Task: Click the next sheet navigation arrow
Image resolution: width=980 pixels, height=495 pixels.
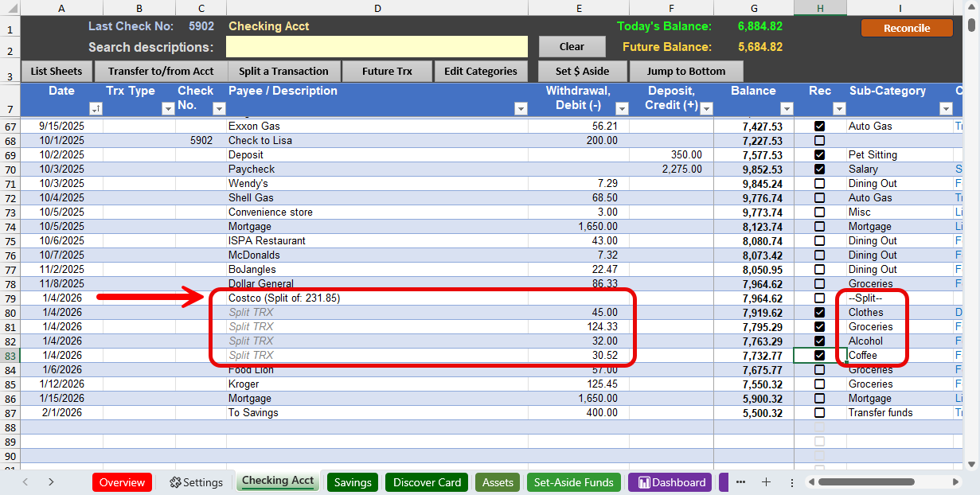Action: point(51,482)
